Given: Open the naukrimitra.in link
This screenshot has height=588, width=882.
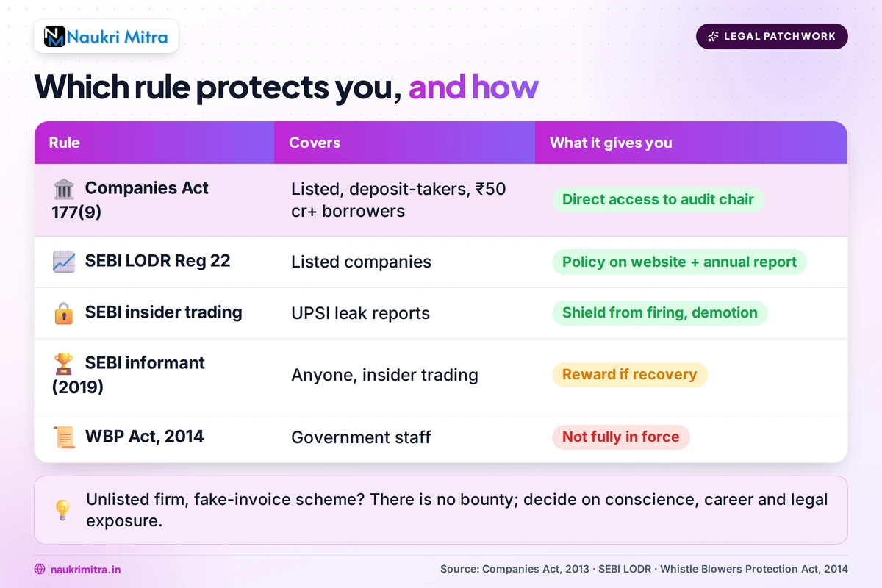Looking at the screenshot, I should 85,569.
